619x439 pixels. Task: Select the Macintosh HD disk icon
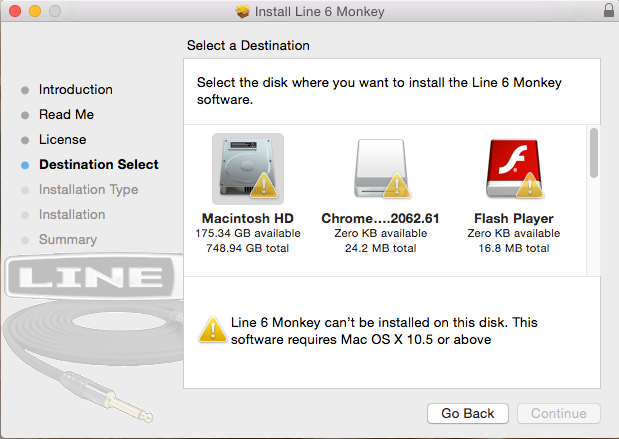(248, 169)
